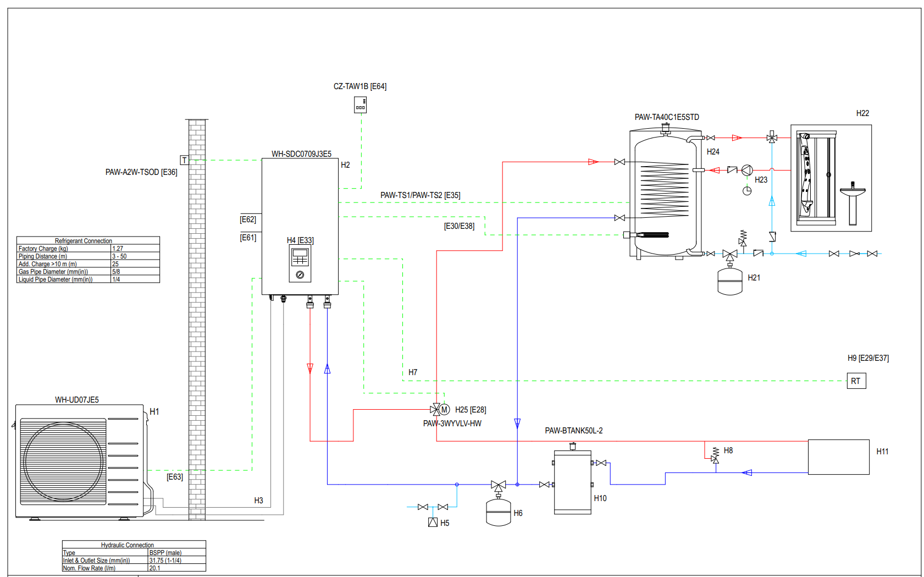The width and height of the screenshot is (924, 577).
Task: Click the PAW-BTANK50L-2 buffer tank body
Action: click(x=572, y=483)
